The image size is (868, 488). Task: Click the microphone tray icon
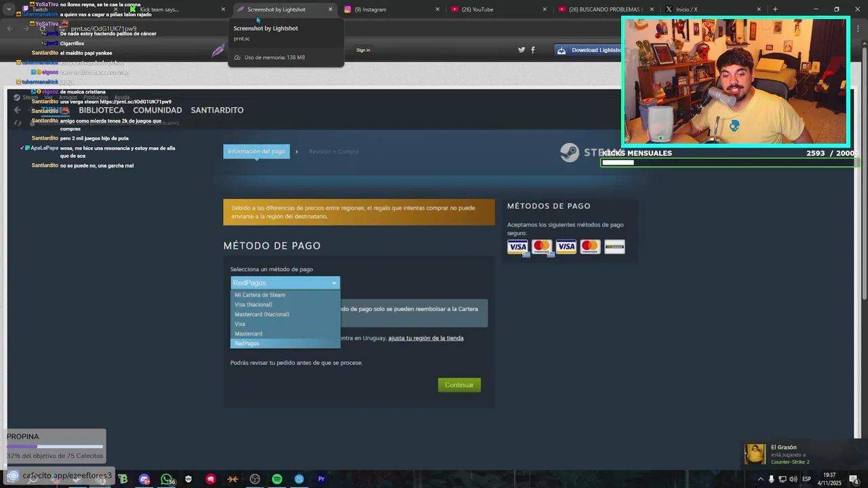(771, 479)
